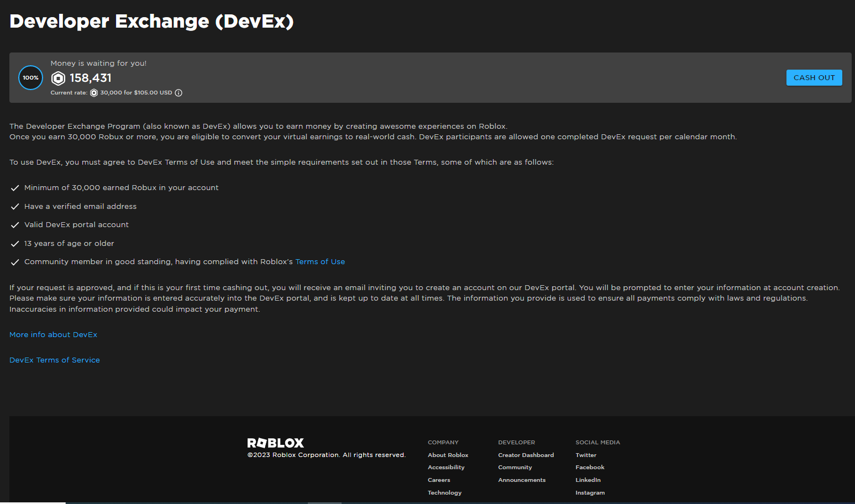This screenshot has height=504, width=855.
Task: Visit the Careers footer link
Action: pos(439,480)
